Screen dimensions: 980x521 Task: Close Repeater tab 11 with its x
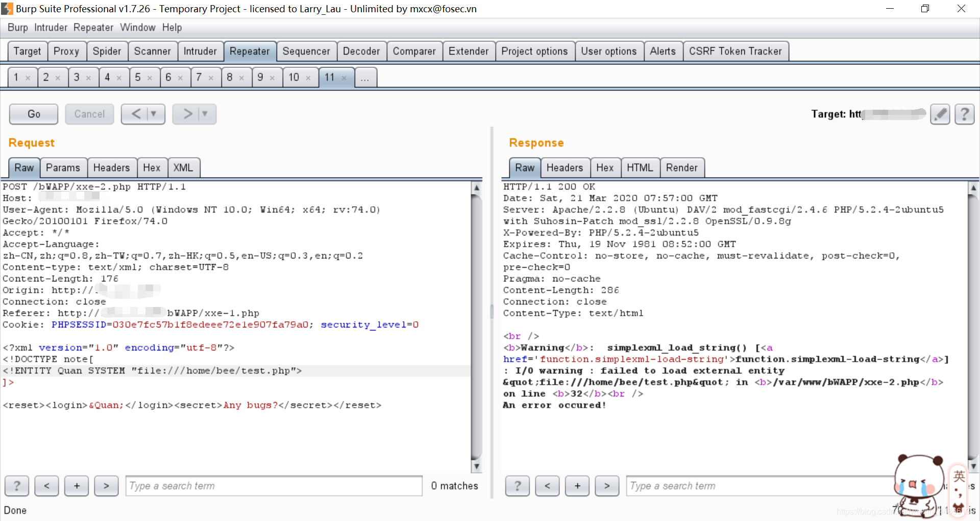tap(344, 78)
